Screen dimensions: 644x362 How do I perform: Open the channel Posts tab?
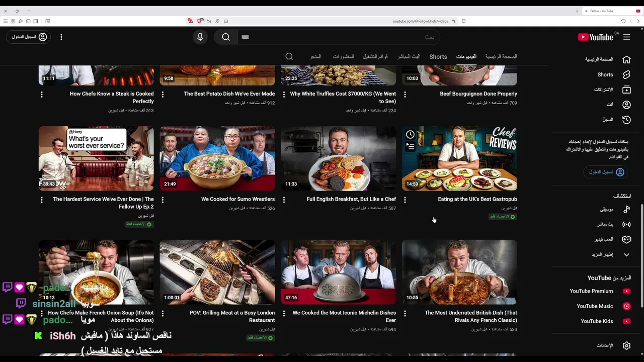pyautogui.click(x=343, y=56)
